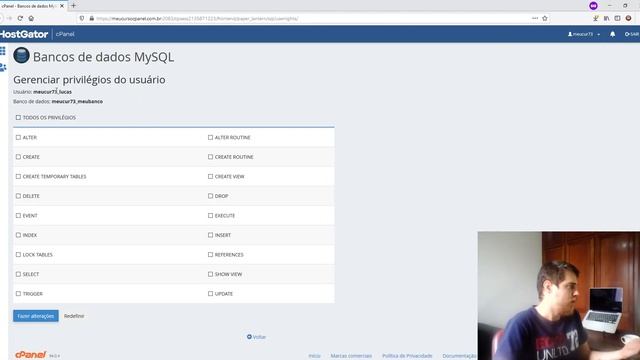640x360 pixels.
Task: Toggle the EVENT privilege checkbox
Action: pyautogui.click(x=18, y=216)
